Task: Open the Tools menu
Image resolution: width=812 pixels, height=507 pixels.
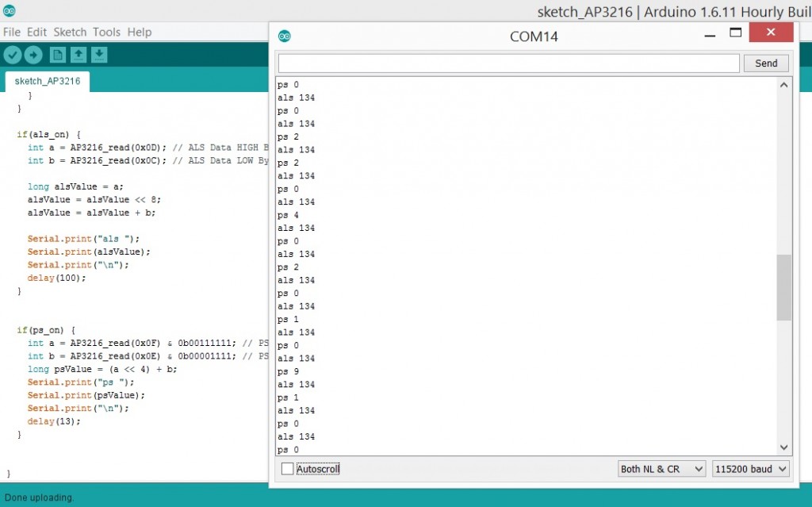Action: coord(106,33)
